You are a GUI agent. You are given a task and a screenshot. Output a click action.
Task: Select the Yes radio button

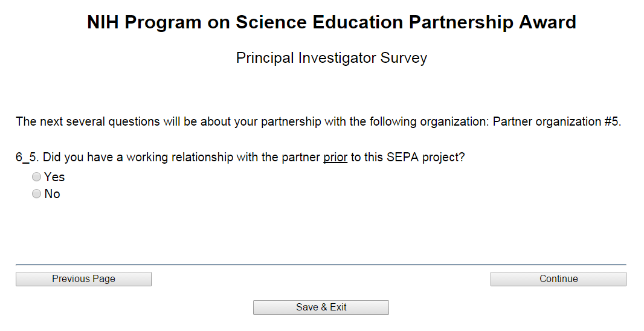pos(37,177)
